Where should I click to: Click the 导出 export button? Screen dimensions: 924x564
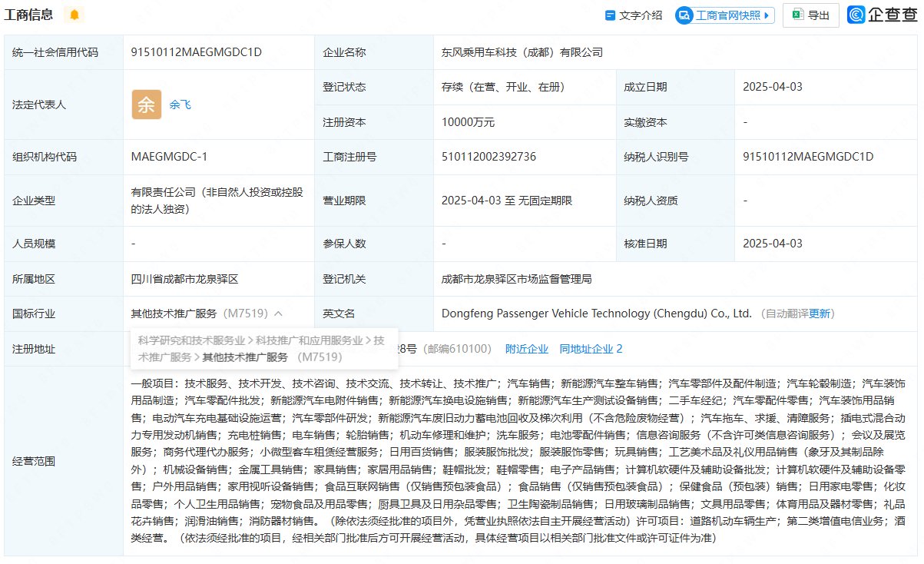coord(810,14)
